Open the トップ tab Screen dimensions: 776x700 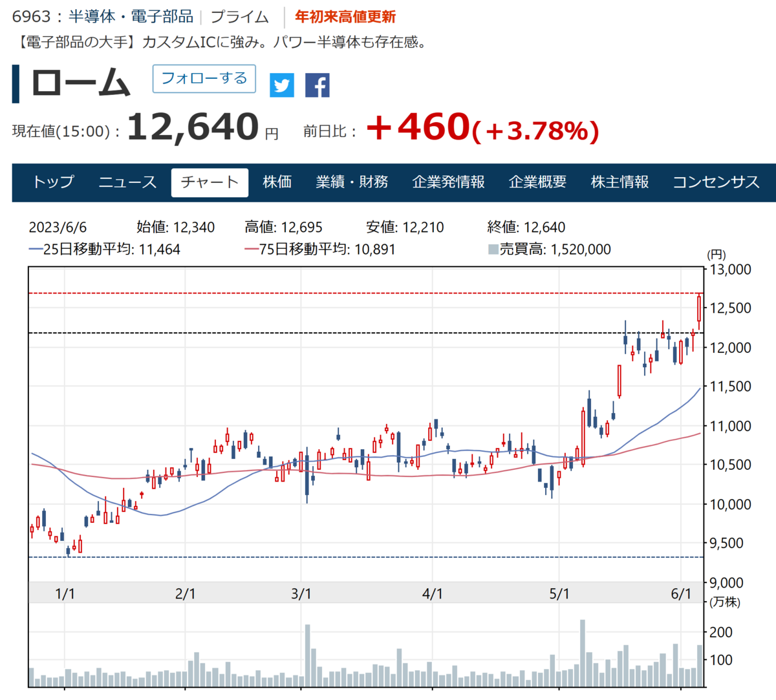[54, 182]
